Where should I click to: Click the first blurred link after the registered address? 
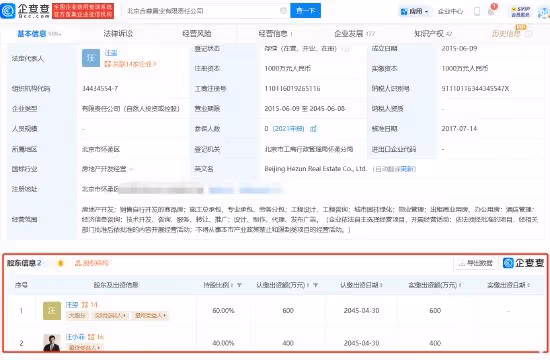coord(221,190)
